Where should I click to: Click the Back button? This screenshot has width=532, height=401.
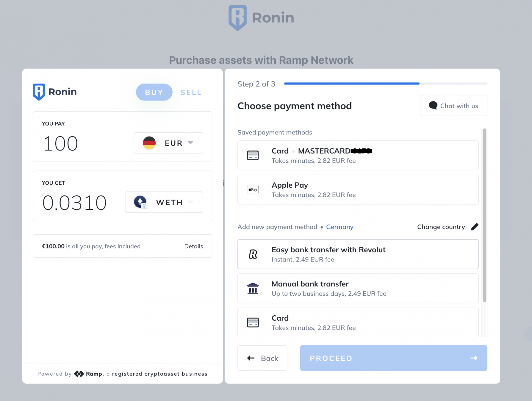pos(262,358)
